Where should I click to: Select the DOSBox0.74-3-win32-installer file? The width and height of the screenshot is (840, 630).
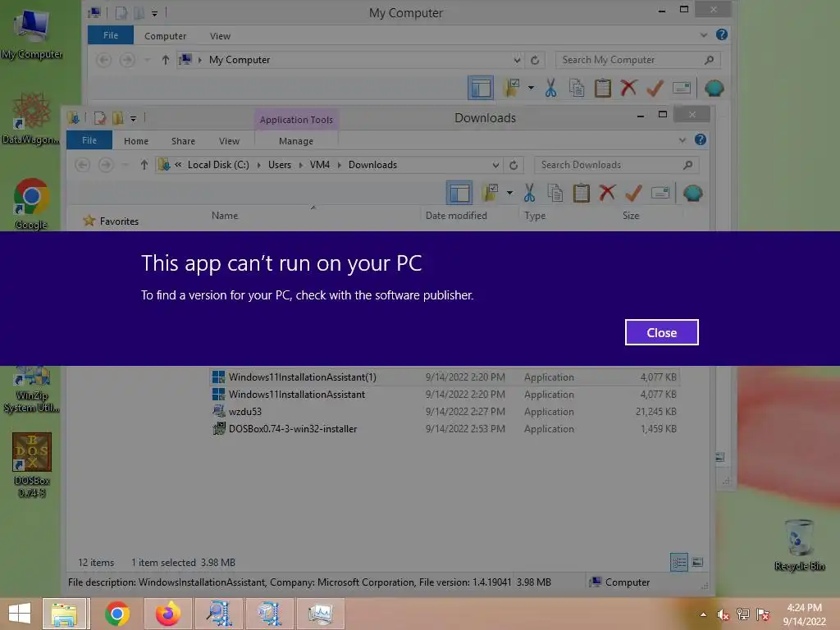[444, 428]
